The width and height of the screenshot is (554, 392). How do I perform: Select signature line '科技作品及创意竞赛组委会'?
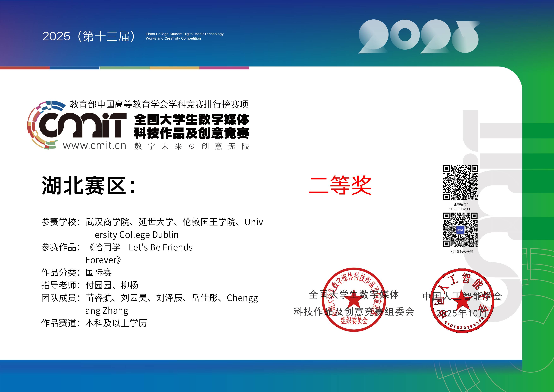tap(354, 312)
